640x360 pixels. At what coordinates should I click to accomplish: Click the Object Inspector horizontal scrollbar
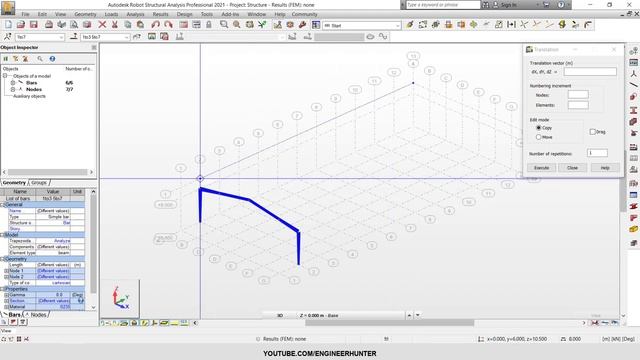48,172
